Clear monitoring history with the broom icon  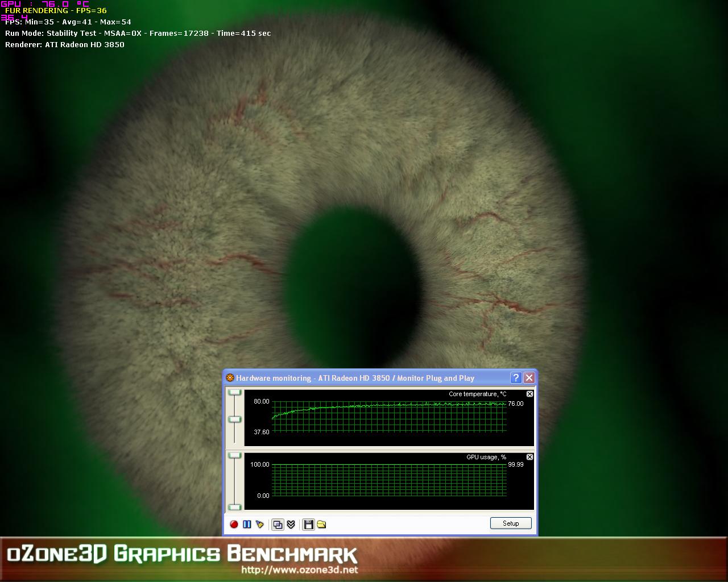coord(260,524)
